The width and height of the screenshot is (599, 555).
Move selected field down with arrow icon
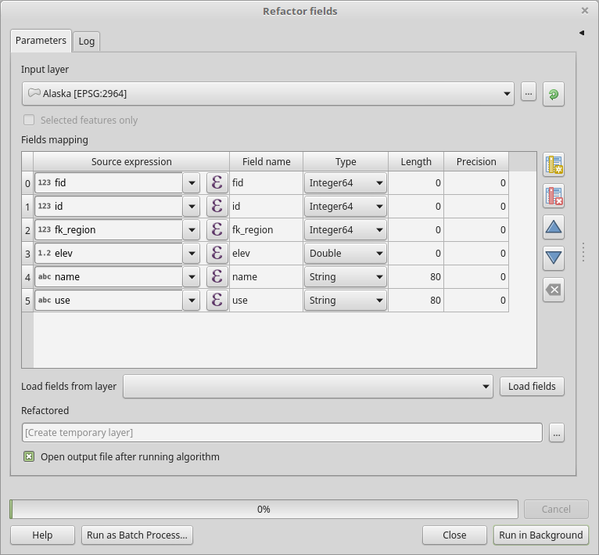pyautogui.click(x=554, y=259)
